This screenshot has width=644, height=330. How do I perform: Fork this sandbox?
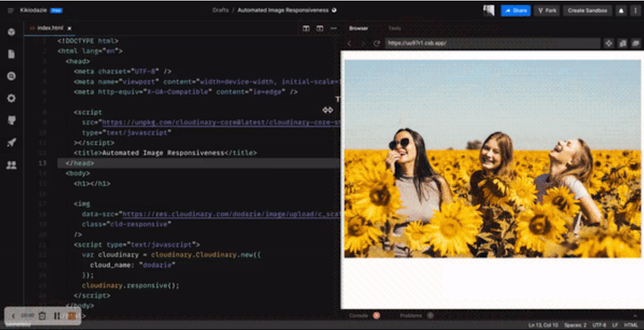pos(547,10)
